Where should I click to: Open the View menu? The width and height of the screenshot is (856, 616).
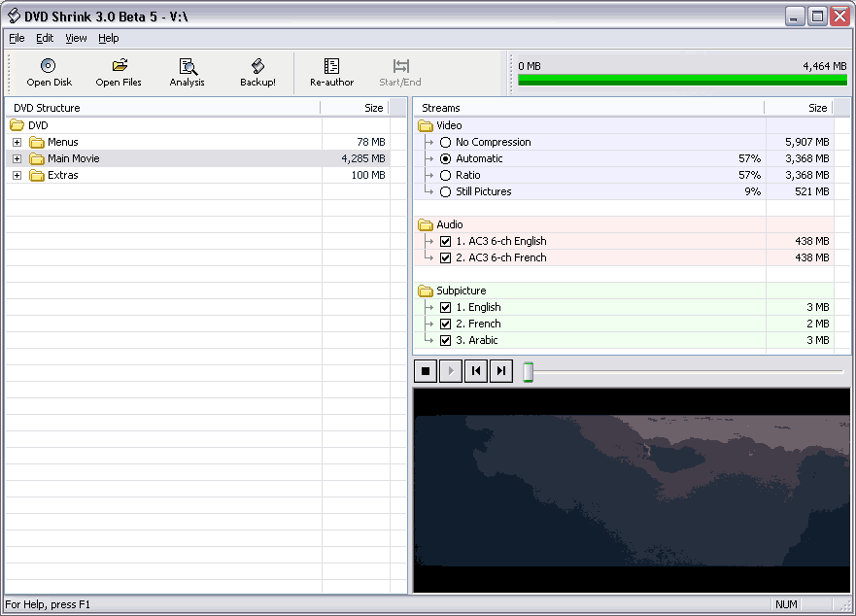pos(76,38)
